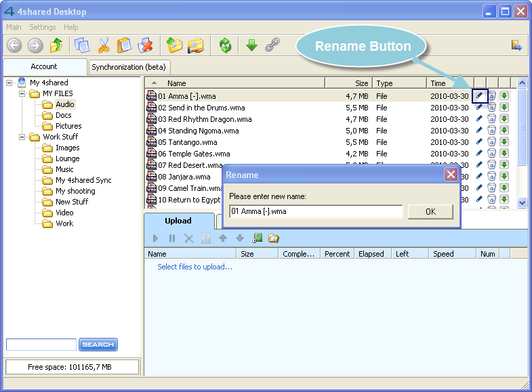Viewport: 532px width, 392px height.
Task: Select the Docs folder
Action: pos(64,115)
